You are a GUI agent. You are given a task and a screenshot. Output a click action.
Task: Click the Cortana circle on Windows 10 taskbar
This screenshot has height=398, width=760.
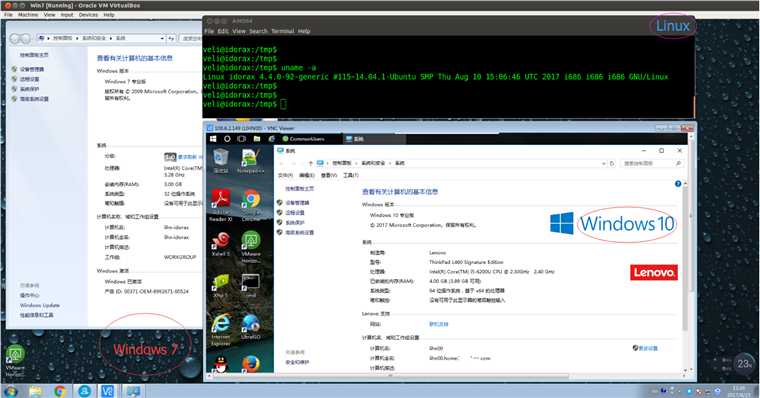point(227,139)
